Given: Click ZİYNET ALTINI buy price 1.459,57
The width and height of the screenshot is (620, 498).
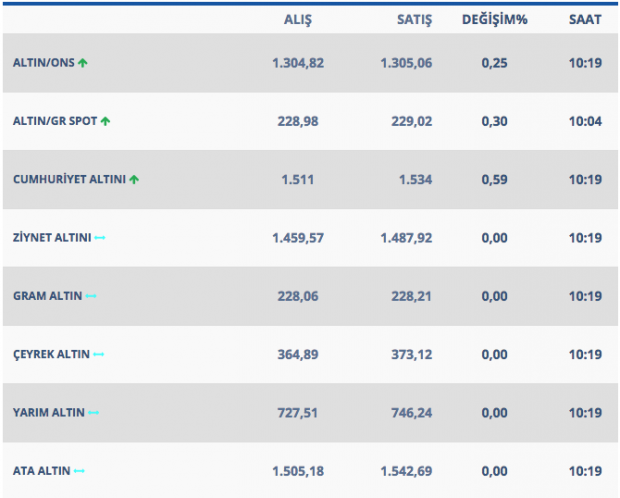Looking at the screenshot, I should click(x=298, y=238).
